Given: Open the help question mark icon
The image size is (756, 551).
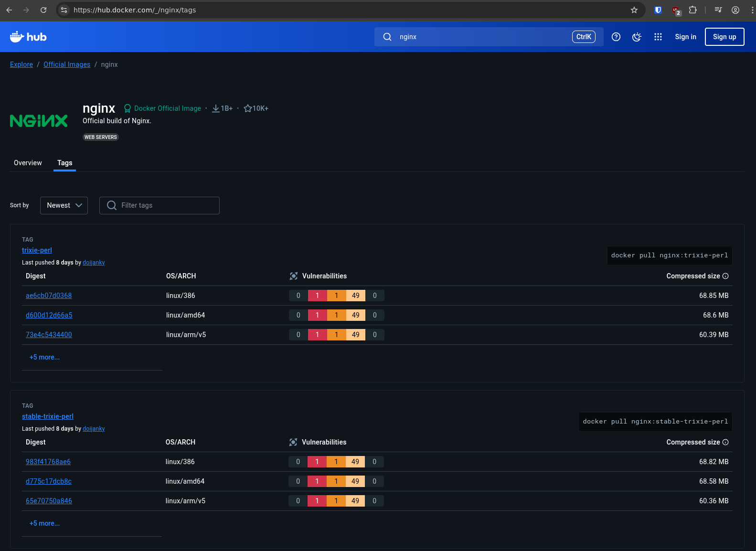Looking at the screenshot, I should pos(616,37).
